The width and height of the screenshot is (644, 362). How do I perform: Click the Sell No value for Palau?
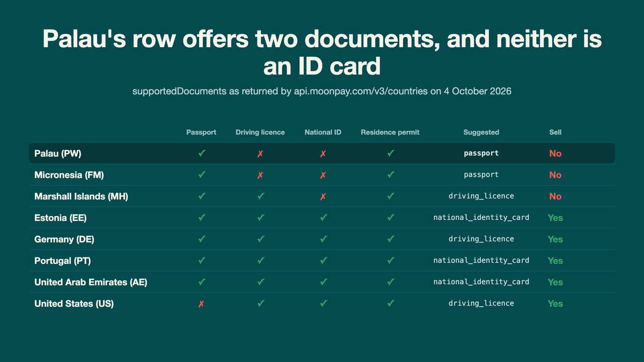coord(555,153)
